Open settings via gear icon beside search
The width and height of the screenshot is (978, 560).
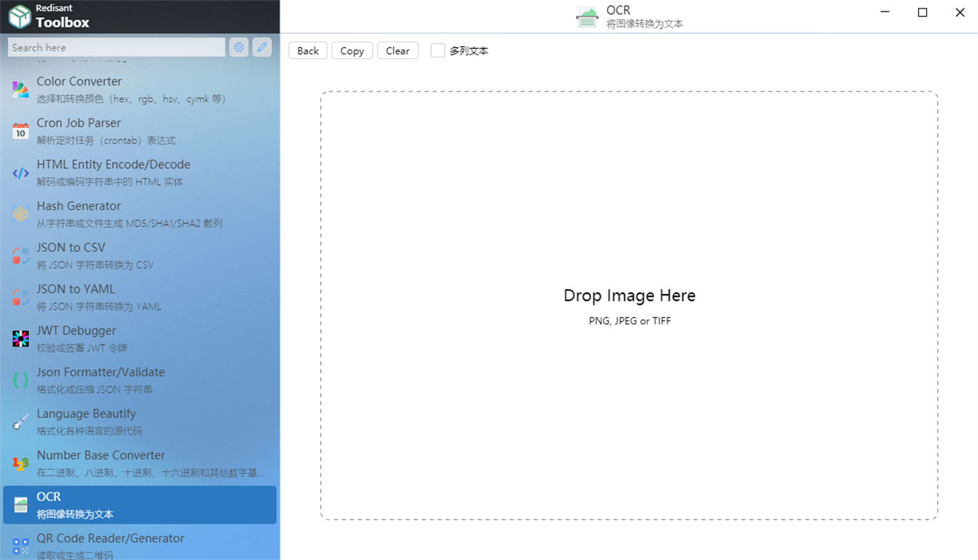pyautogui.click(x=239, y=48)
